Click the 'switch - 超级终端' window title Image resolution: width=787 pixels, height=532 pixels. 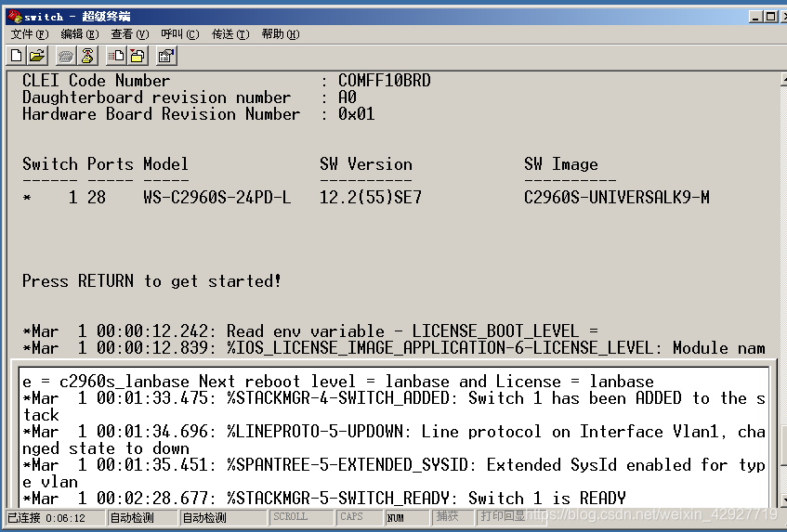tap(77, 17)
